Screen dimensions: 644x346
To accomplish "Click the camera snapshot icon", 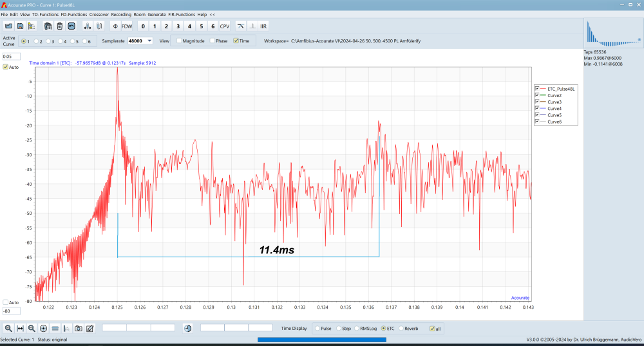I will click(78, 328).
